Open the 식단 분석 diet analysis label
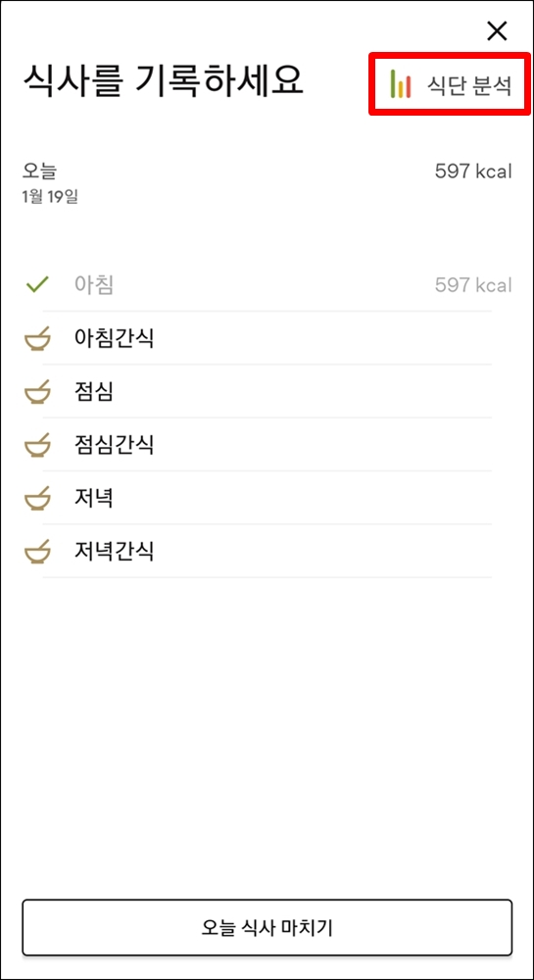Image resolution: width=534 pixels, height=980 pixels. tap(469, 85)
